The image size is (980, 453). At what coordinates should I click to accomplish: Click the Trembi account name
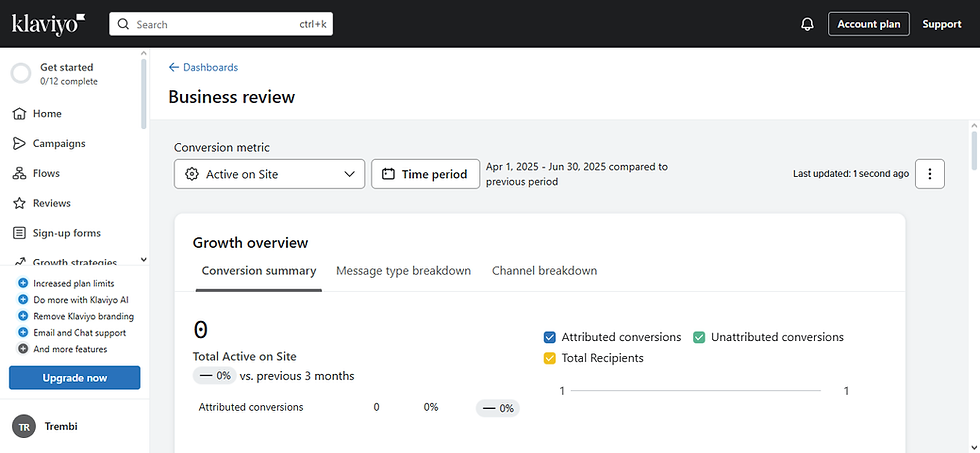pos(61,427)
